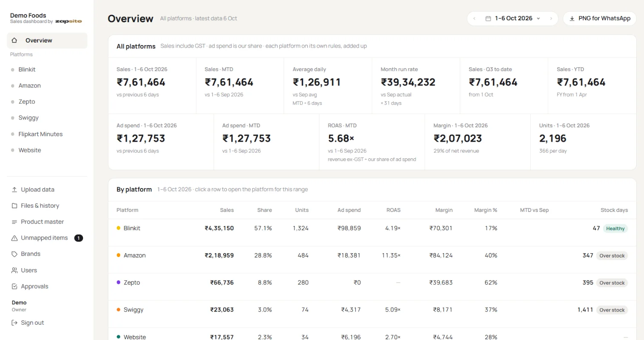
Task: Click the Margin % column header
Action: (x=486, y=210)
